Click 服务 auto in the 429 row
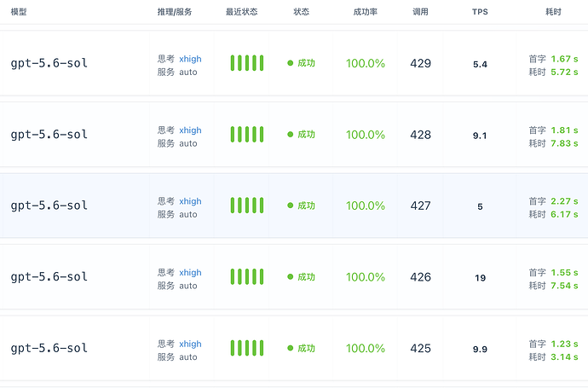 (177, 72)
